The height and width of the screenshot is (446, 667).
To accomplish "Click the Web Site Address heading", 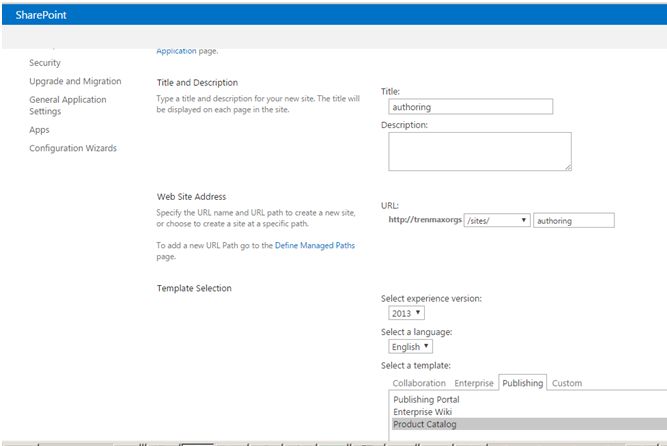I will [191, 197].
